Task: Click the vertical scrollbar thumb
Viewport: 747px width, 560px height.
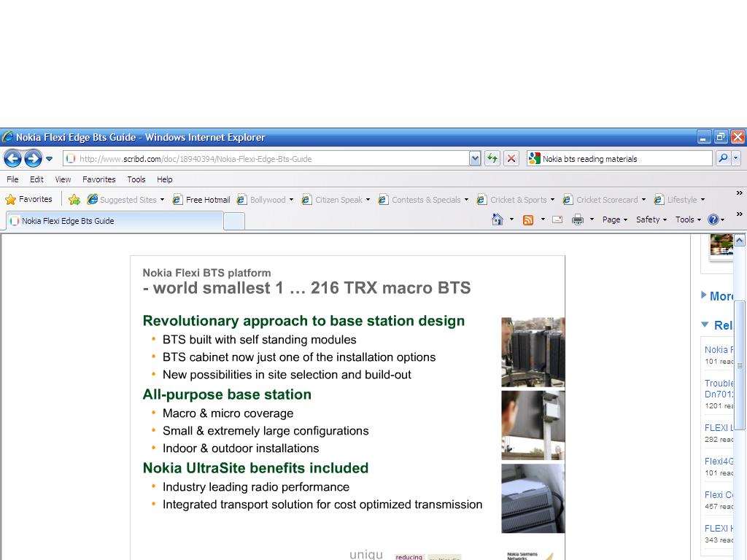Action: (x=739, y=365)
